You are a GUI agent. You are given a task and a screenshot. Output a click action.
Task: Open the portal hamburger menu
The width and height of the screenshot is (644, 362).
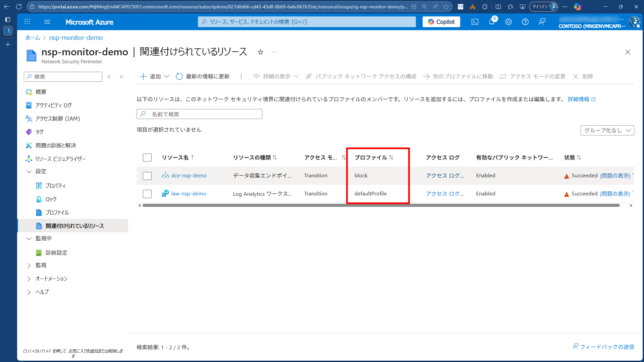coord(47,22)
